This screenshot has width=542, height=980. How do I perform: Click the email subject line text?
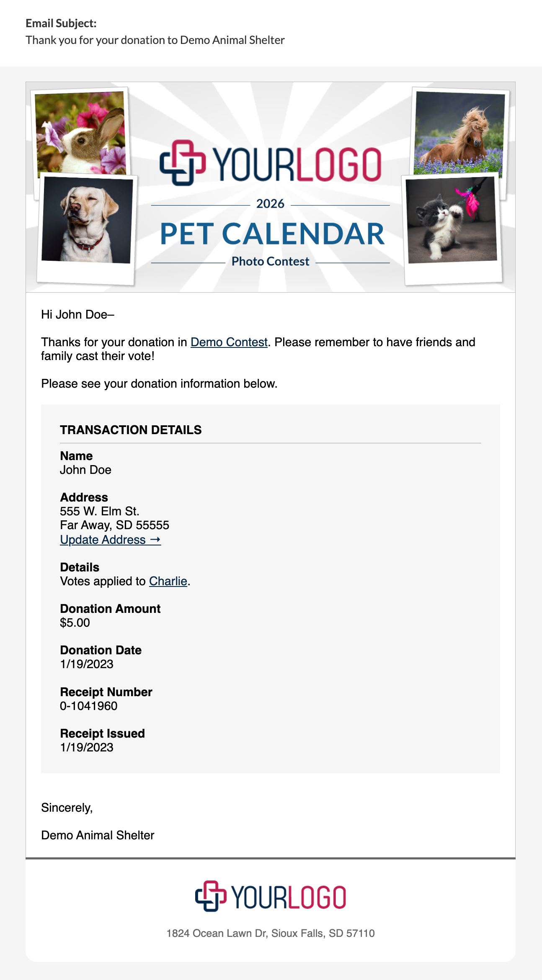point(155,40)
